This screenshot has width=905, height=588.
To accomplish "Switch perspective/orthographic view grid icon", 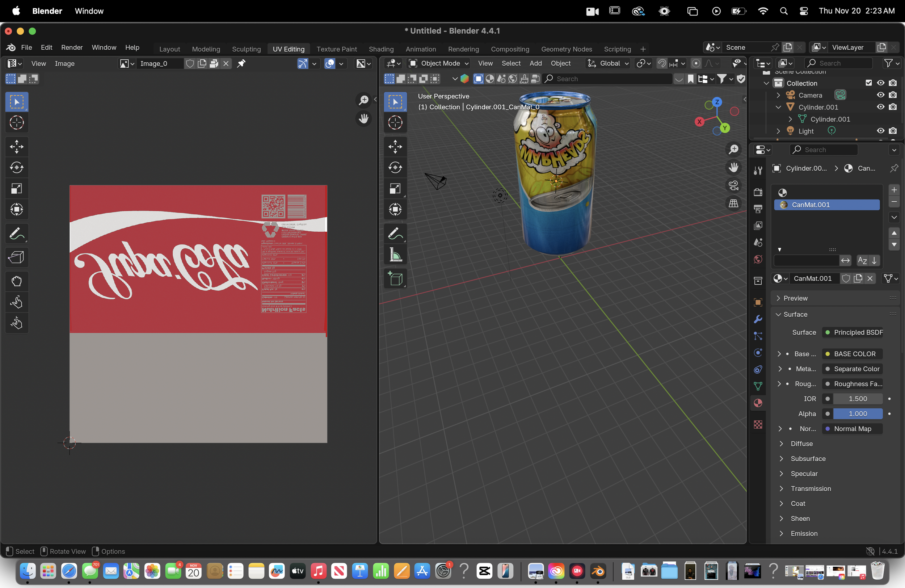I will 733,203.
